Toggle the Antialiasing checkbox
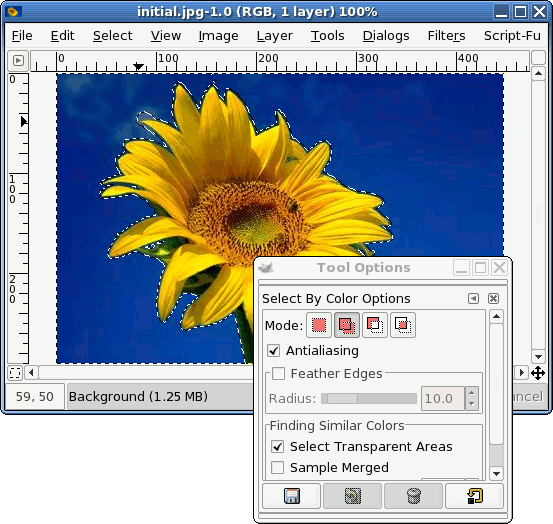 274,351
